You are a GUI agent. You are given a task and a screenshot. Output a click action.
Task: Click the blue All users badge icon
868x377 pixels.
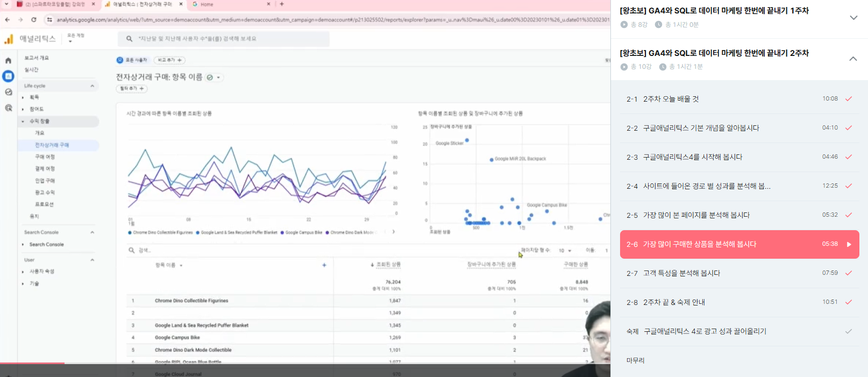click(120, 60)
